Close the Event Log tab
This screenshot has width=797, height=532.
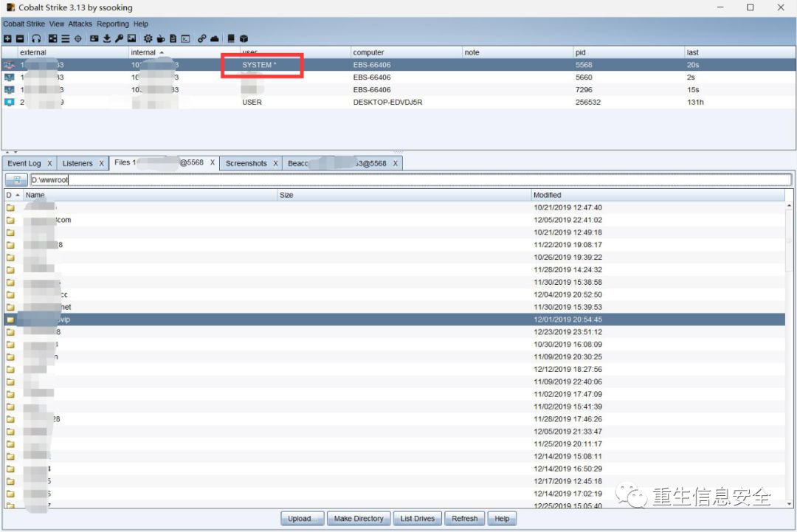[49, 163]
